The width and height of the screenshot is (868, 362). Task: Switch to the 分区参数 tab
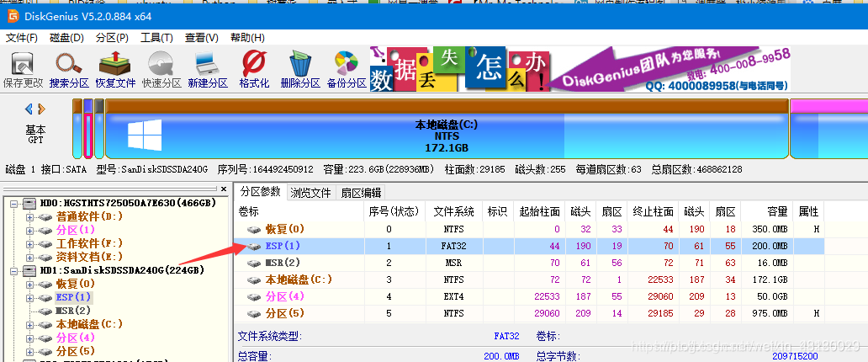(x=260, y=192)
